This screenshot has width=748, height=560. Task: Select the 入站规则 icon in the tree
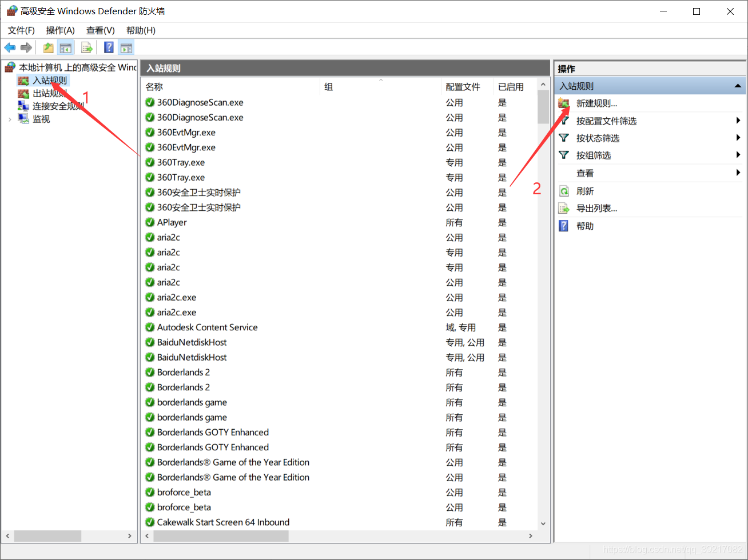tap(23, 81)
